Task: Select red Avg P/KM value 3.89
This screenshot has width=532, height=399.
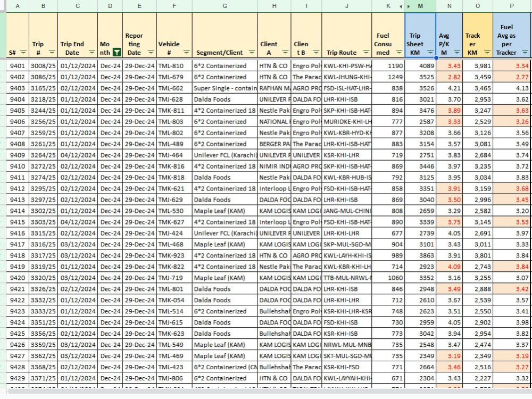Action: (450, 111)
